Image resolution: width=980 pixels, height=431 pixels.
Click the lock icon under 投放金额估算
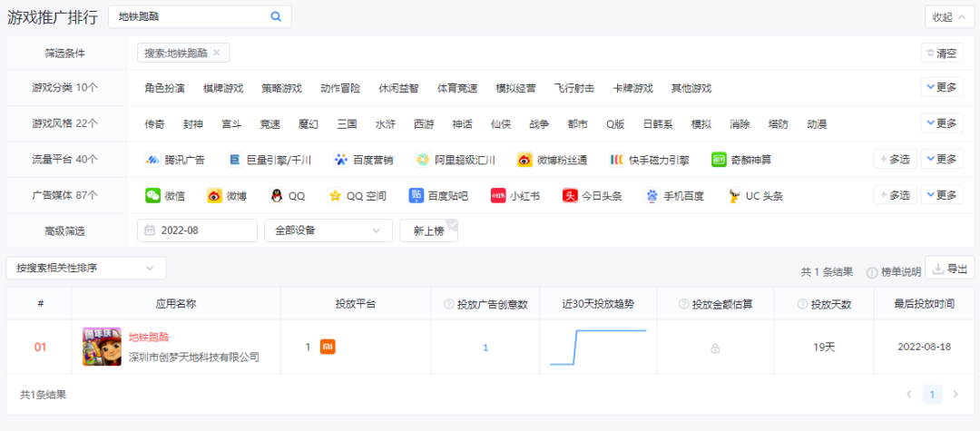click(x=715, y=348)
